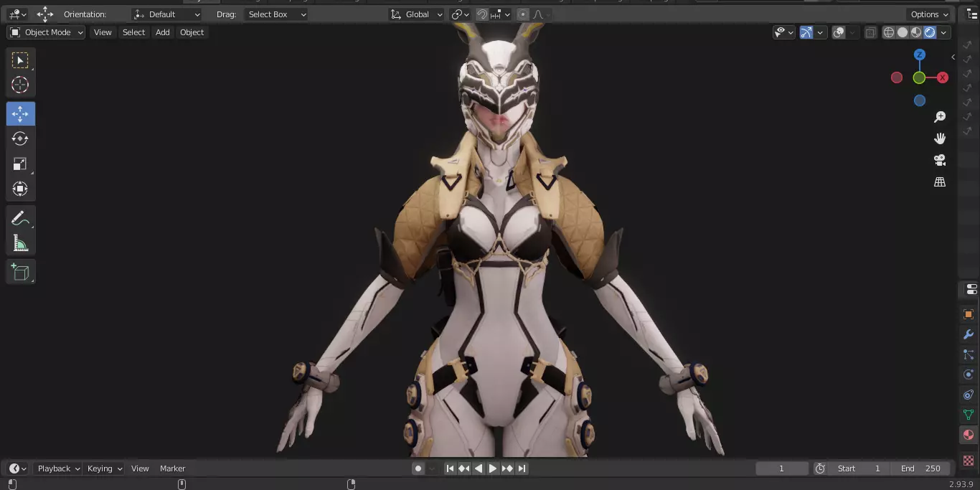980x490 pixels.
Task: Switch perspective/orthographic with the grid icon
Action: click(x=940, y=182)
